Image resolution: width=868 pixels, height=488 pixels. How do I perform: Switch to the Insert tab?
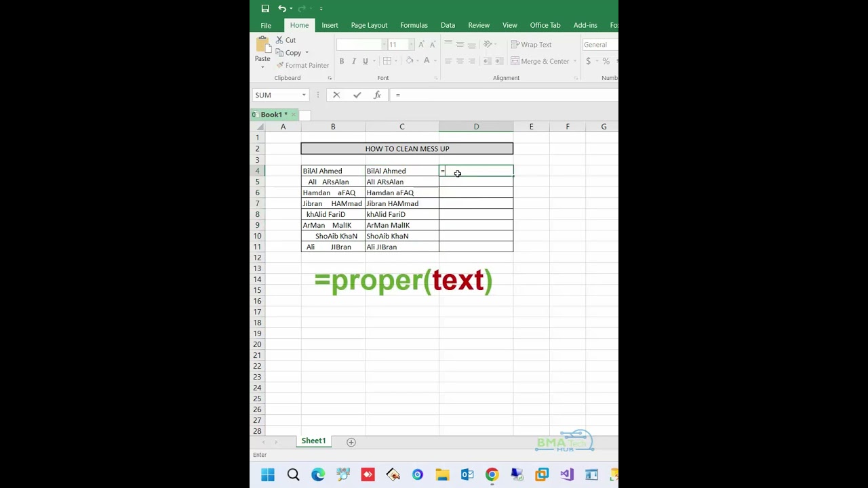pos(330,25)
